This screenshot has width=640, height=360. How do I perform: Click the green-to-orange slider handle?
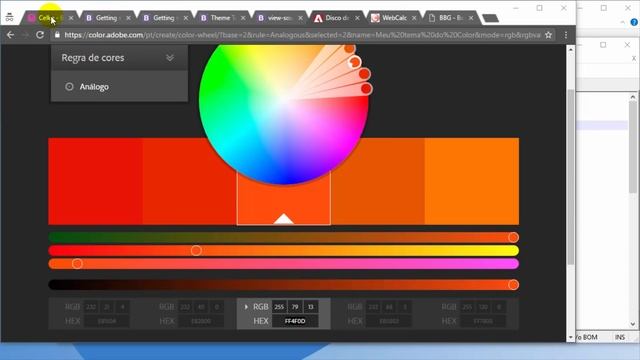click(x=513, y=237)
